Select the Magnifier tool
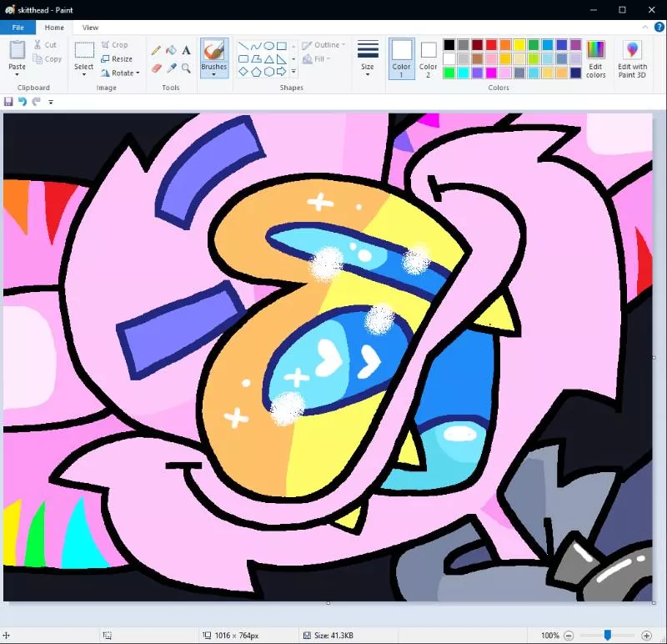The image size is (667, 644). pyautogui.click(x=186, y=68)
